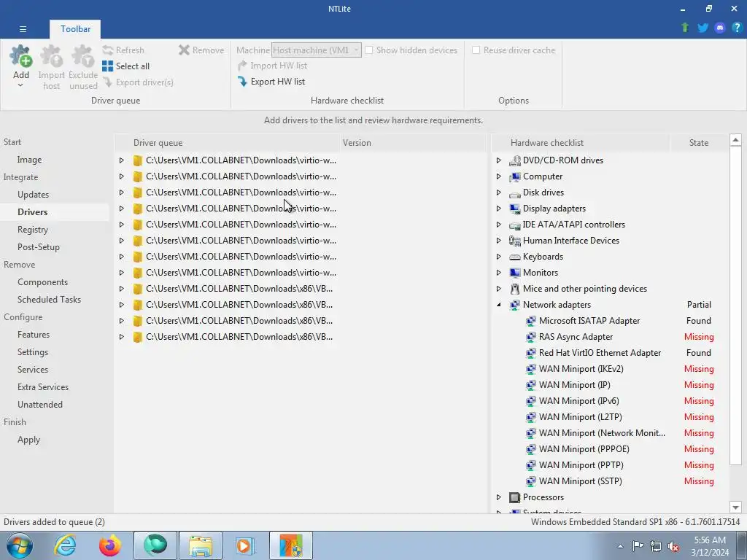Click the green update arrow icon
The height and width of the screenshot is (560, 747).
685,28
